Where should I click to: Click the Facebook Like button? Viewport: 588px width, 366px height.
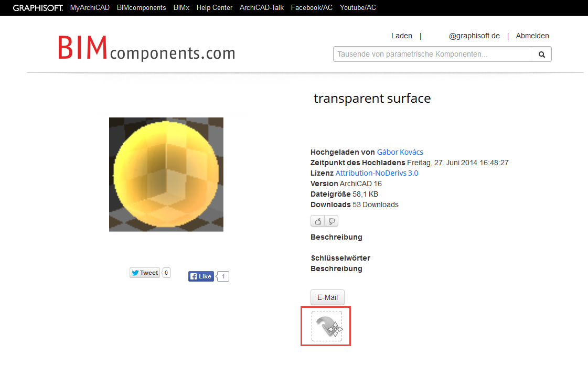pos(201,276)
